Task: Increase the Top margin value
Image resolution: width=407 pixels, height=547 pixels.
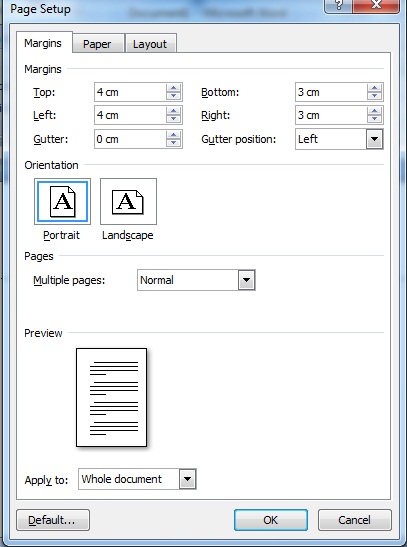Action: [173, 88]
